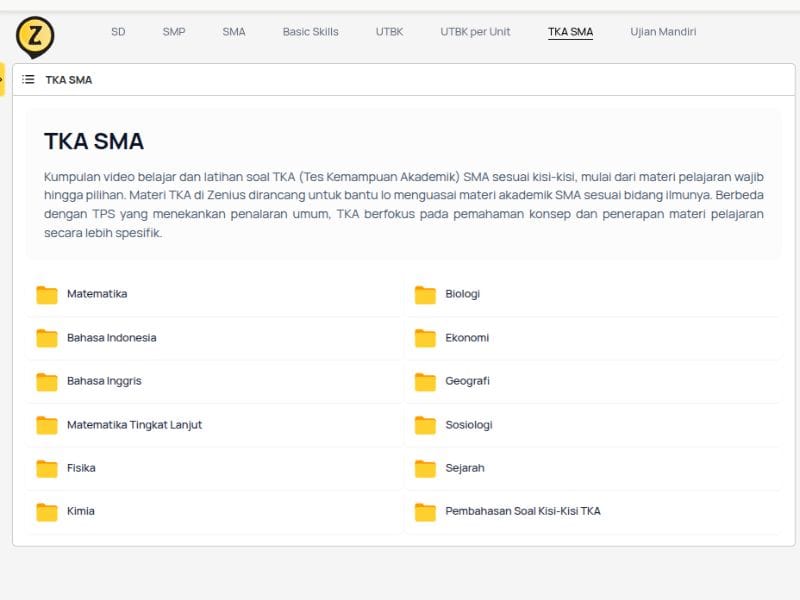This screenshot has height=600, width=800.
Task: Open the Kimia subject link
Action: tap(81, 511)
